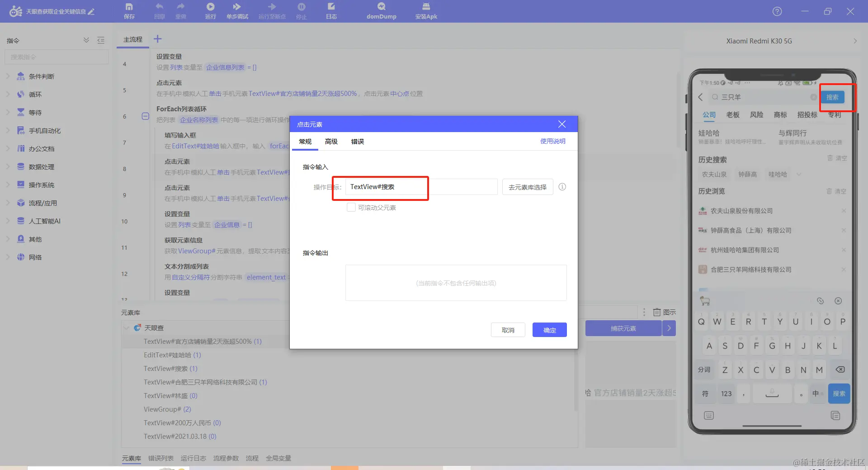This screenshot has height=470, width=868.
Task: Run the flow using 运行
Action: point(211,11)
